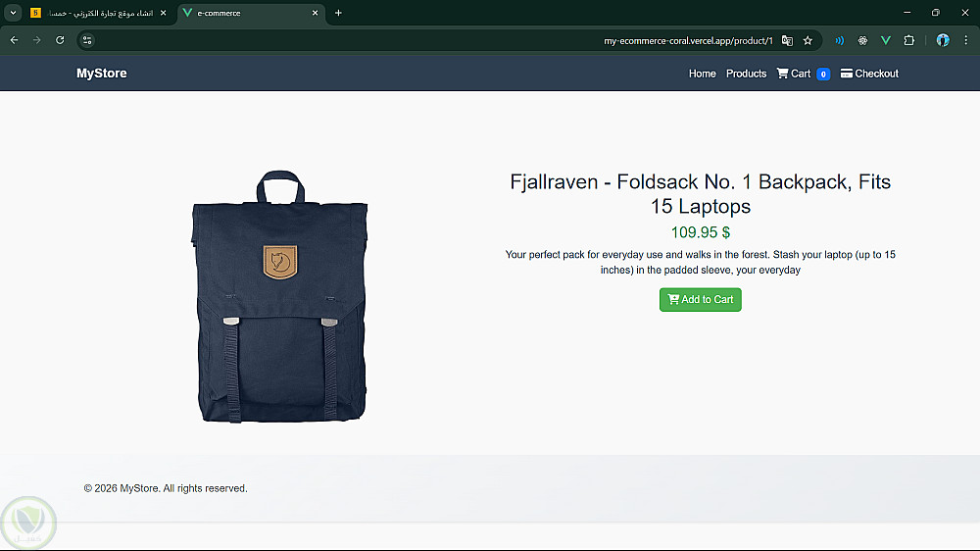The width and height of the screenshot is (980, 551).
Task: Open the translate page icon
Action: pos(787,40)
